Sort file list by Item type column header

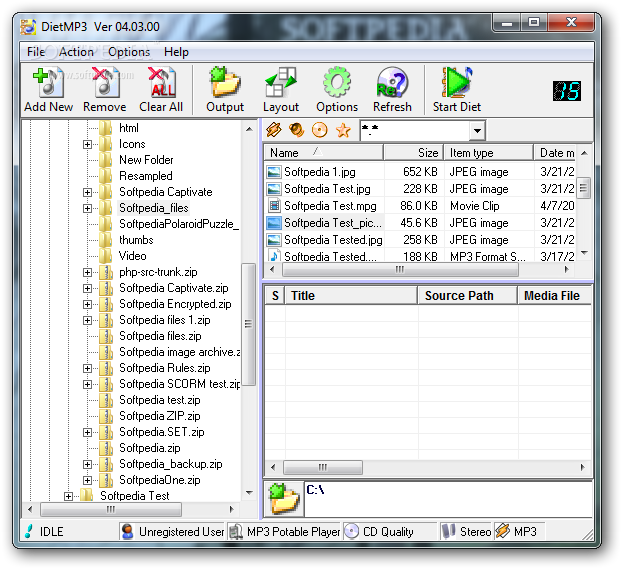[489, 153]
